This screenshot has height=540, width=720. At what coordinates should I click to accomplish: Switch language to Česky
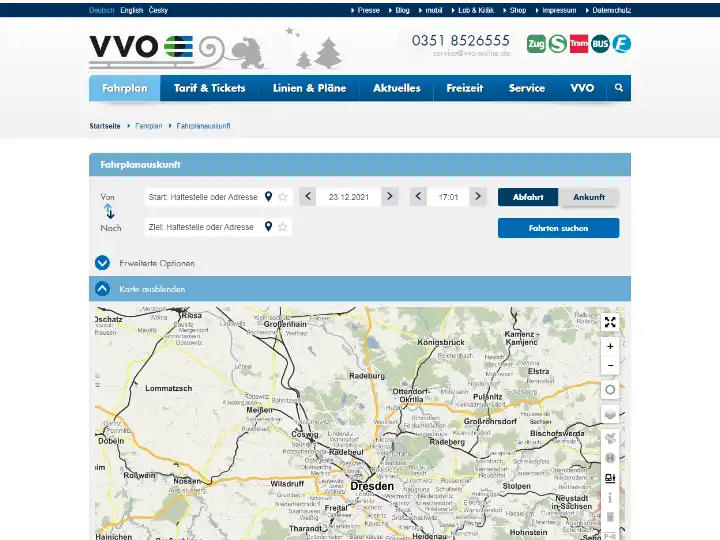(x=158, y=10)
